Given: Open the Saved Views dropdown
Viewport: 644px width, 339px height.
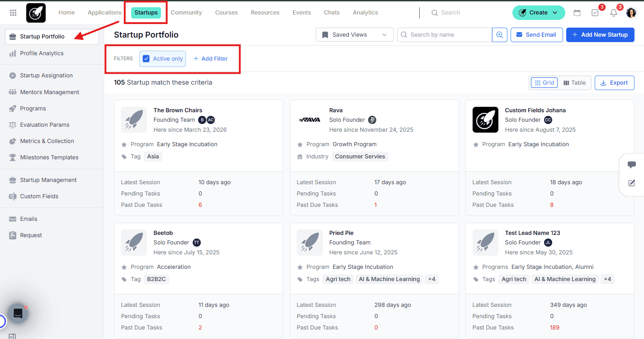Looking at the screenshot, I should tap(355, 35).
